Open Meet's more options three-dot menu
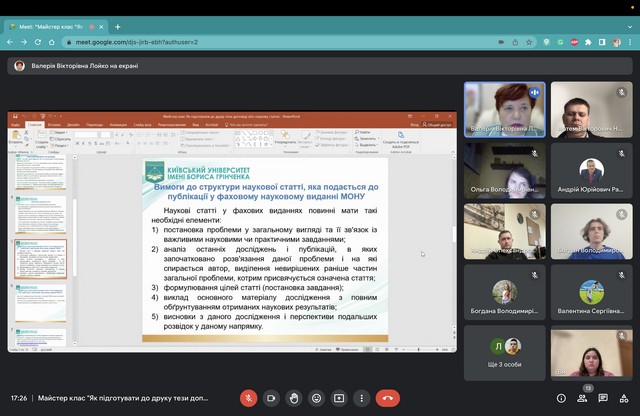Screen dimensions: 640x416 tap(361, 398)
